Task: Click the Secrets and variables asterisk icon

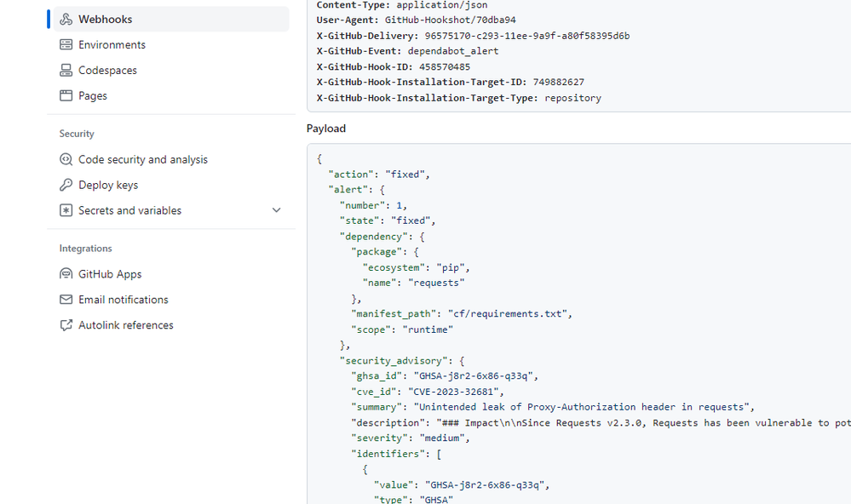Action: click(x=66, y=210)
